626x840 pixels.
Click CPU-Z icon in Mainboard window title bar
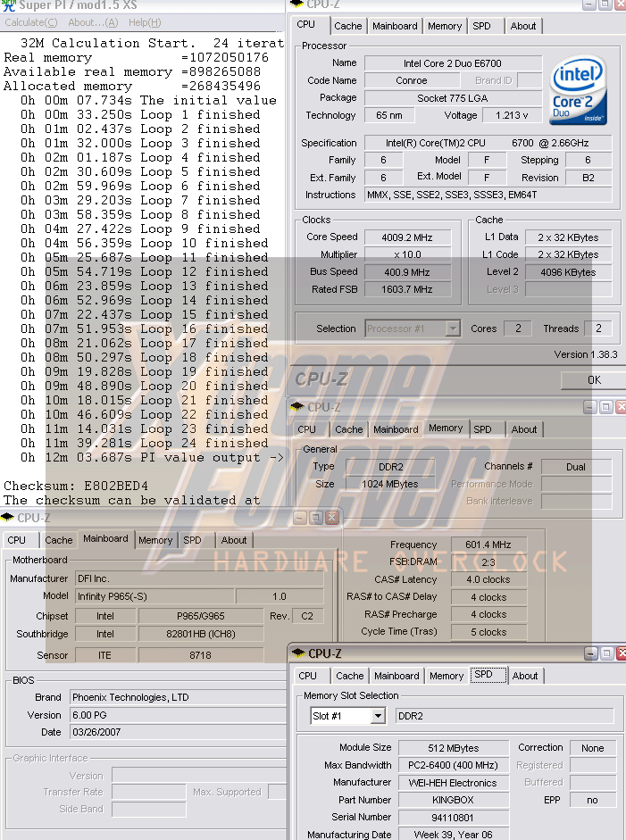click(7, 518)
